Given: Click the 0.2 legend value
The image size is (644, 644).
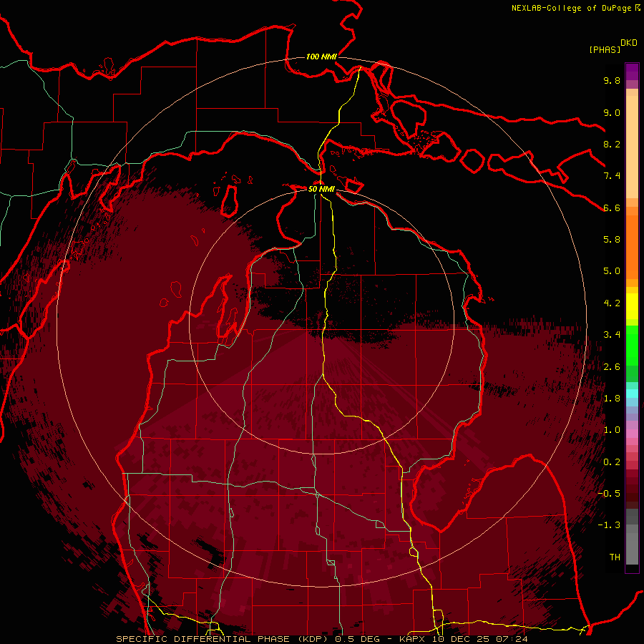Looking at the screenshot, I should (612, 462).
